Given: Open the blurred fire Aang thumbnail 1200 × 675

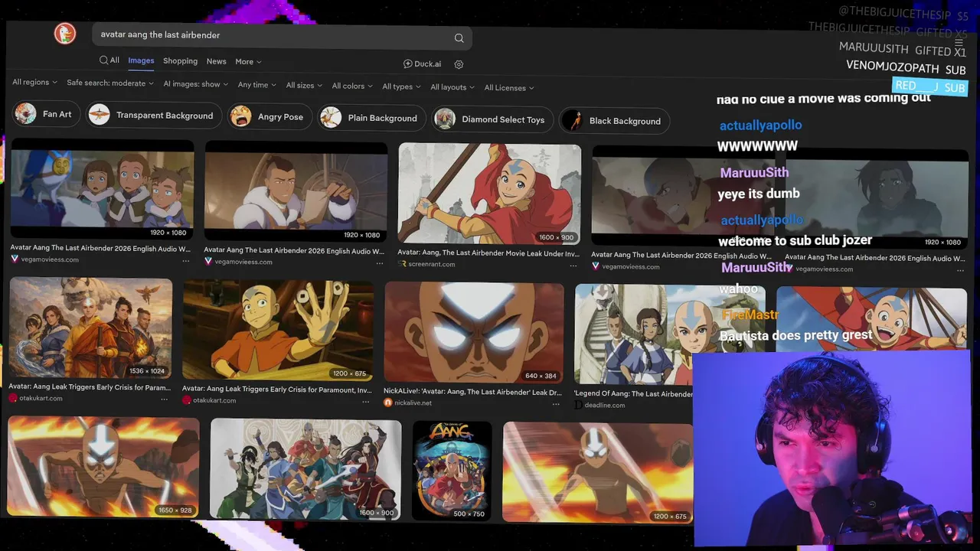Looking at the screenshot, I should (x=597, y=472).
